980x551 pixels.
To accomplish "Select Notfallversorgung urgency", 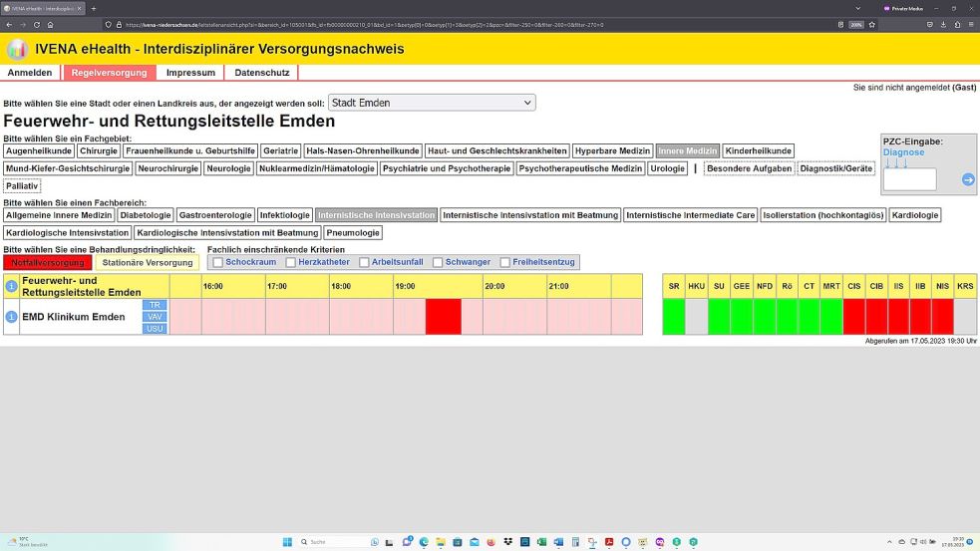I will click(x=48, y=262).
